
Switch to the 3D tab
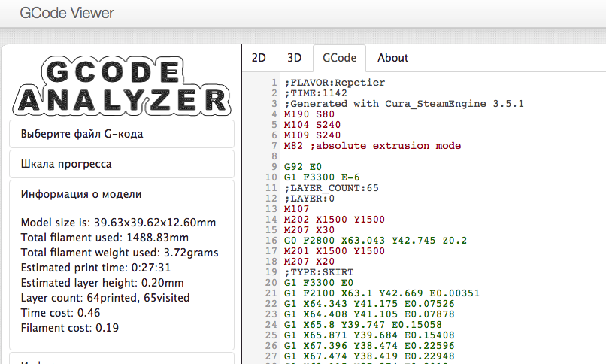tap(294, 58)
